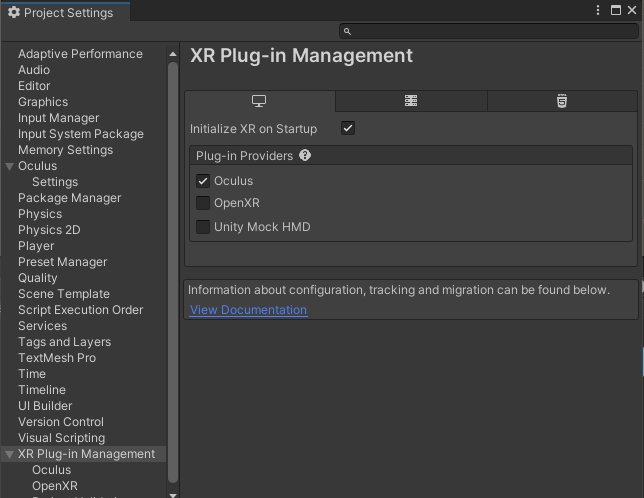Open Timeline settings
This screenshot has height=498, width=644.
[41, 390]
